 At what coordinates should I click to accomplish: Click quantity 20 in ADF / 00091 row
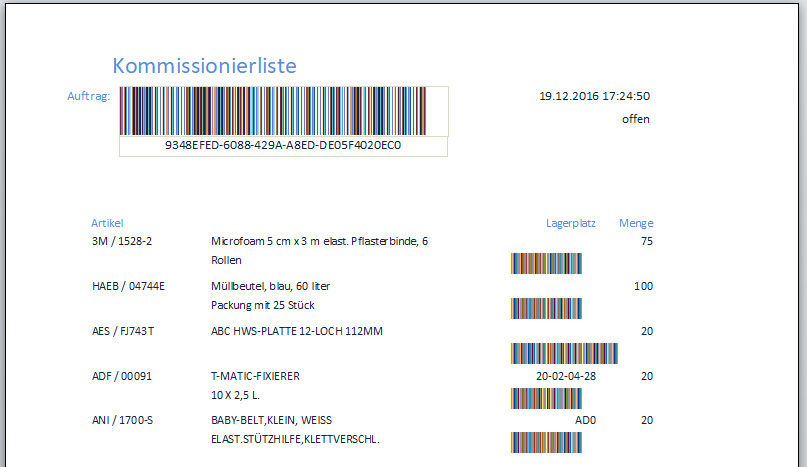click(647, 376)
